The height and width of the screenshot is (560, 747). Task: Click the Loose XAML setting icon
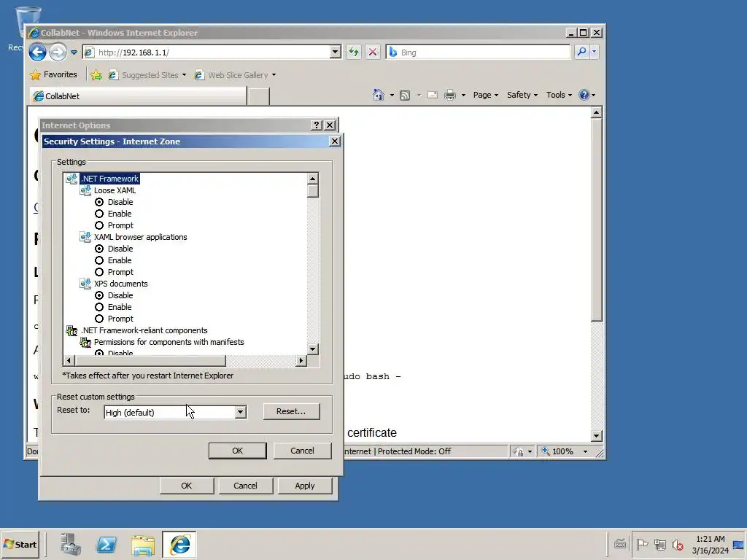85,190
